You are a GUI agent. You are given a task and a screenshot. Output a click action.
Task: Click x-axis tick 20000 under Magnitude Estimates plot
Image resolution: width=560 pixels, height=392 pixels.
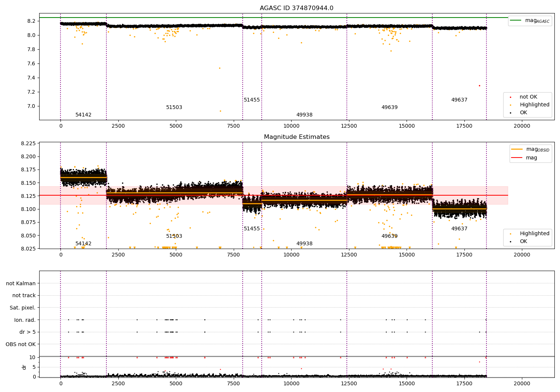(522, 255)
